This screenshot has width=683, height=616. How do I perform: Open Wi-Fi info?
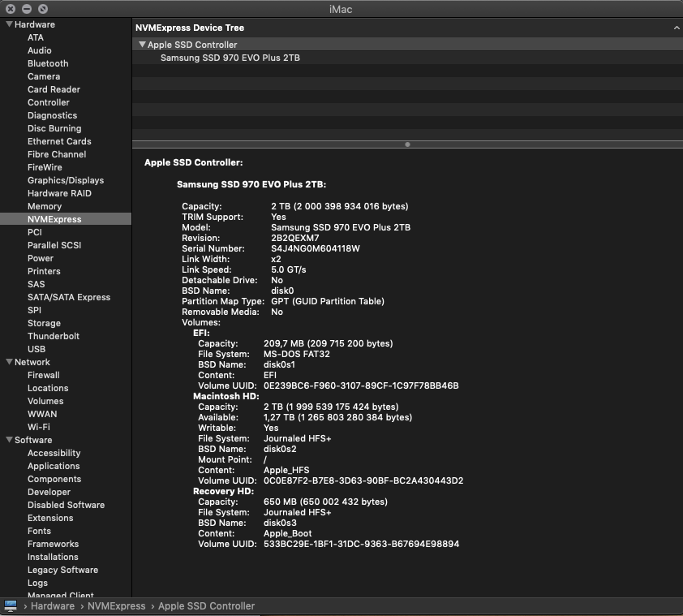[39, 427]
